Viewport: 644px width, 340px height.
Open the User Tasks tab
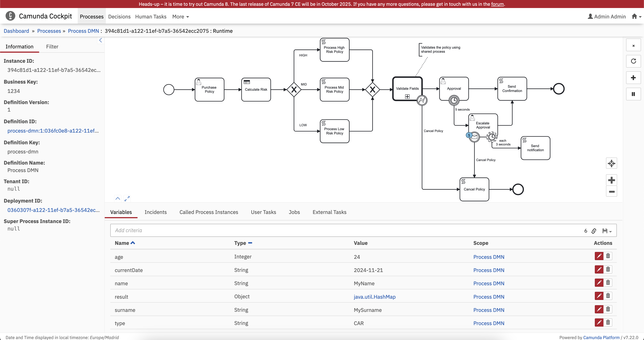pyautogui.click(x=263, y=212)
